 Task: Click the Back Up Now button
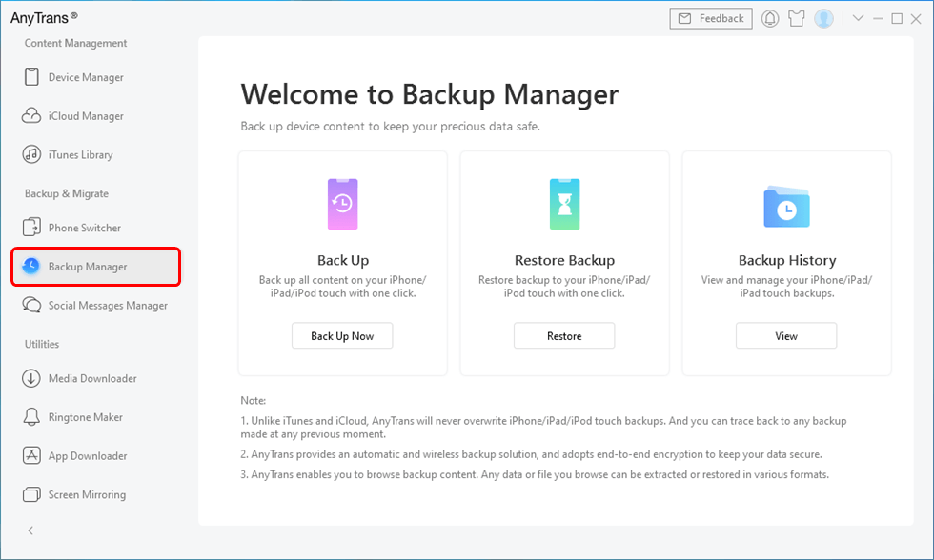point(342,335)
